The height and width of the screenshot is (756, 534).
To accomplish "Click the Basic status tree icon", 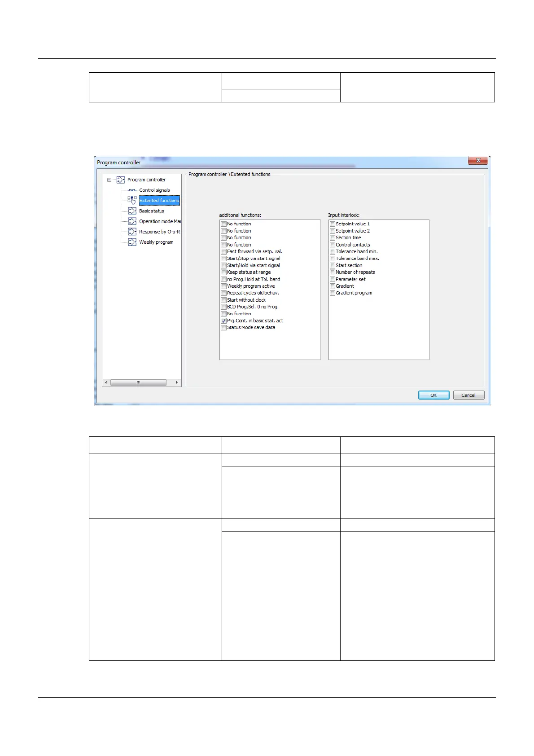I will 132,211.
